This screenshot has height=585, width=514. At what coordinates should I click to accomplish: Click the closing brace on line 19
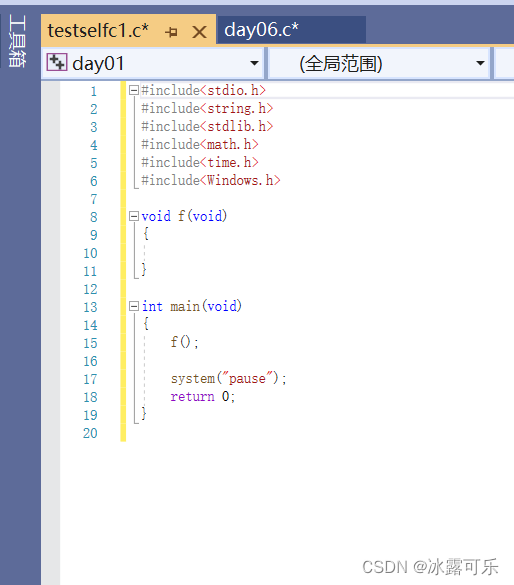pos(144,414)
